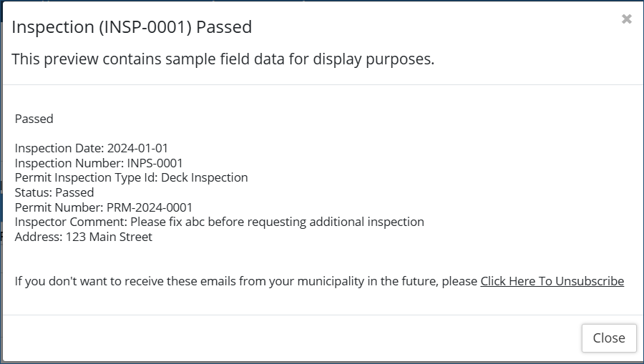The height and width of the screenshot is (364, 644).
Task: Click the Please fix abc comment text
Action: click(278, 222)
